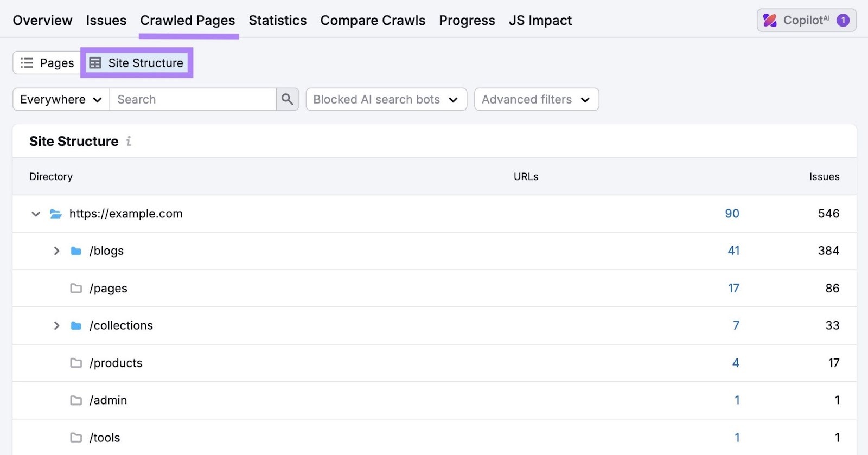Click the search magnifier icon

coord(288,99)
